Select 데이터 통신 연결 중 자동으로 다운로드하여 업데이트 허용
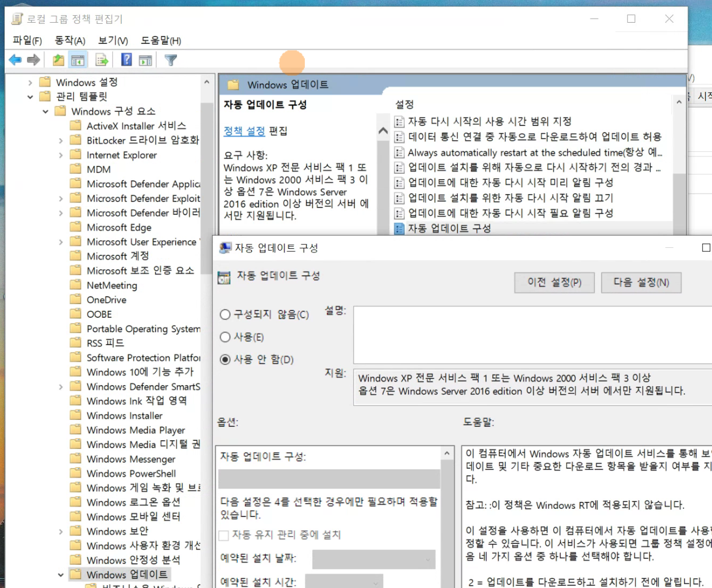This screenshot has height=588, width=712. pyautogui.click(x=535, y=137)
